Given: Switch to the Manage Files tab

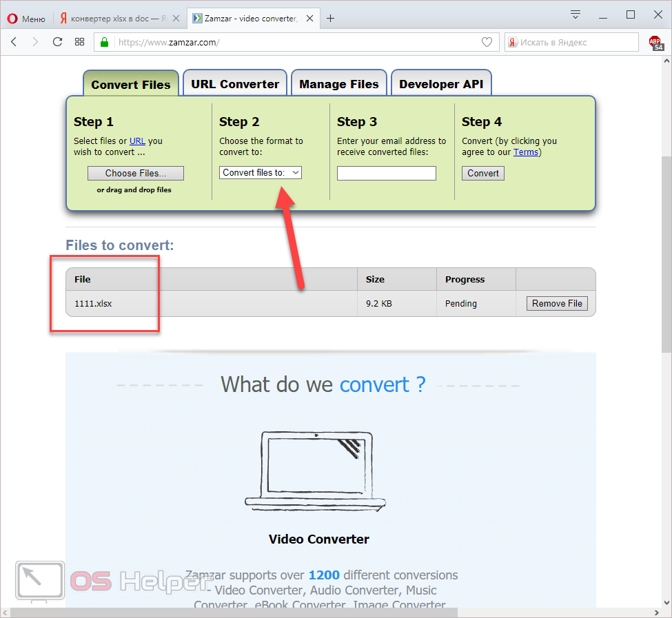Looking at the screenshot, I should point(338,84).
